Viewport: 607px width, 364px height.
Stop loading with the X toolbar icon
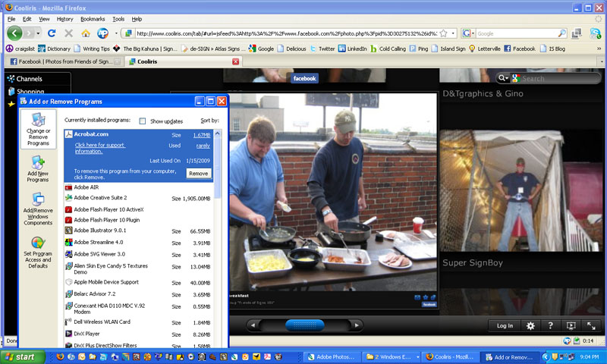coord(68,33)
